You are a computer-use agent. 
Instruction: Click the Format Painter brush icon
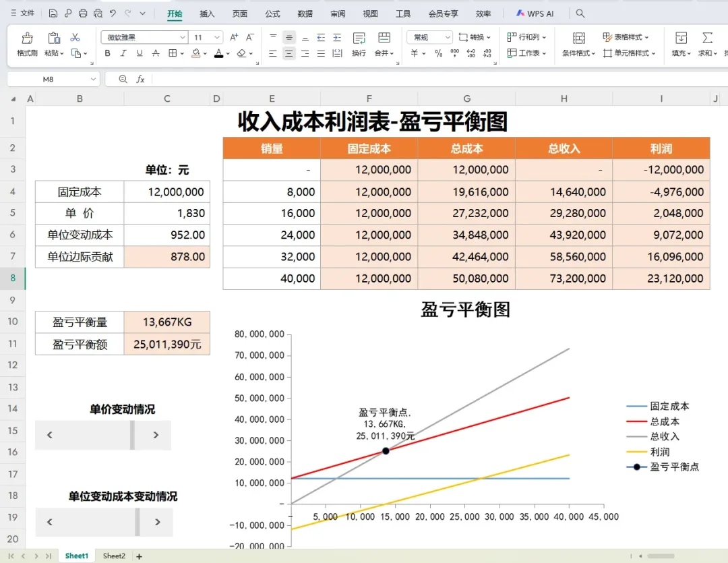(28, 38)
